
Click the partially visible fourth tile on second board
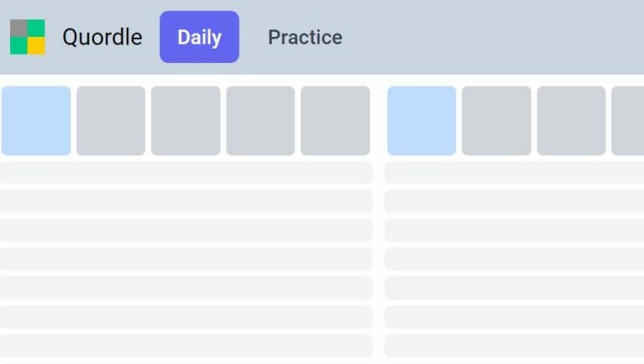tap(627, 121)
